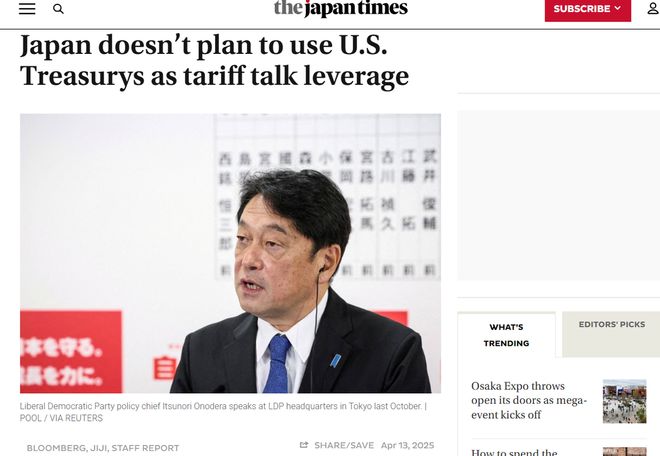The height and width of the screenshot is (456, 660).
Task: Open the search magnifier icon
Action: tap(58, 9)
